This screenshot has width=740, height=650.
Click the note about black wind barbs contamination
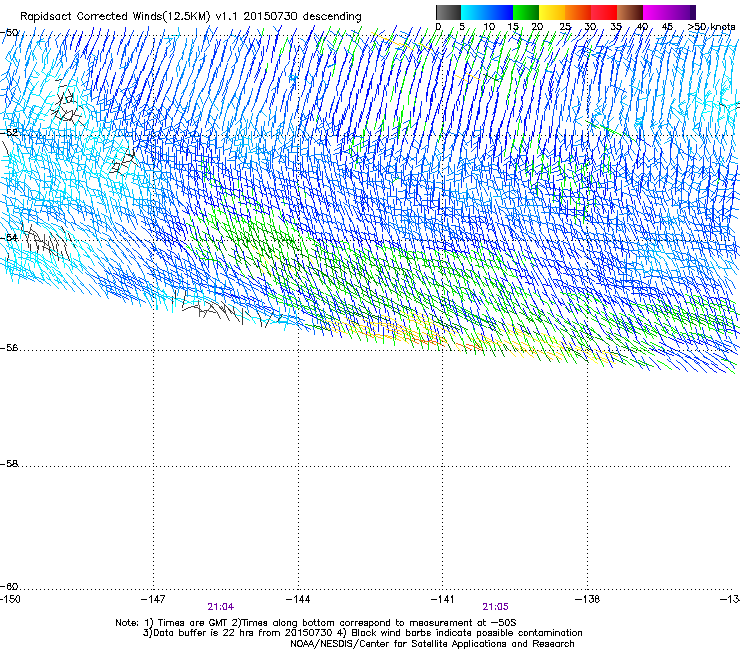pos(461,633)
